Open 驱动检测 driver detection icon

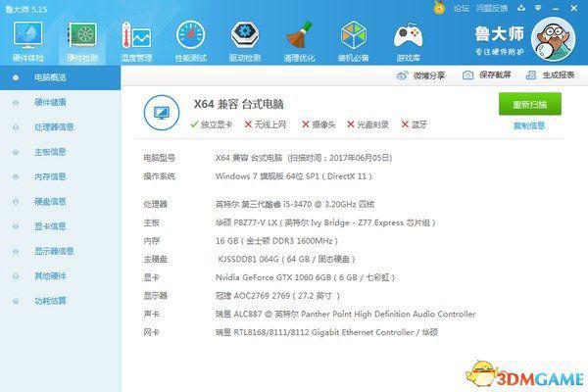point(245,42)
